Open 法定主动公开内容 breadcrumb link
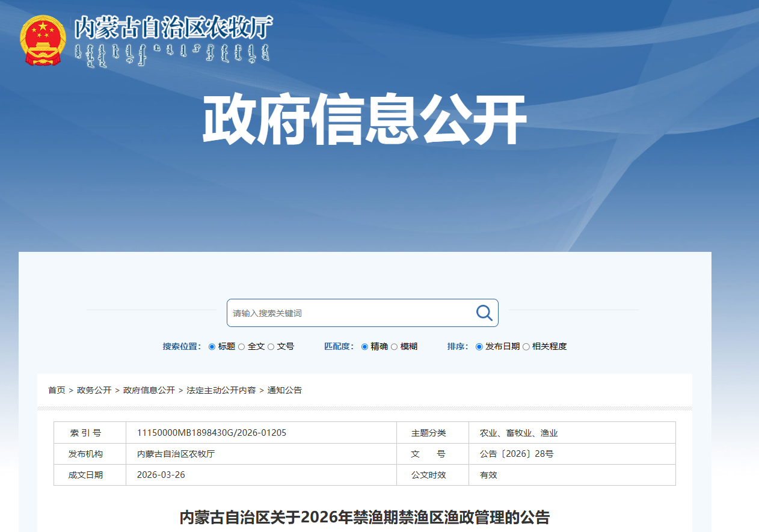Viewport: 759px width, 532px height. (221, 390)
